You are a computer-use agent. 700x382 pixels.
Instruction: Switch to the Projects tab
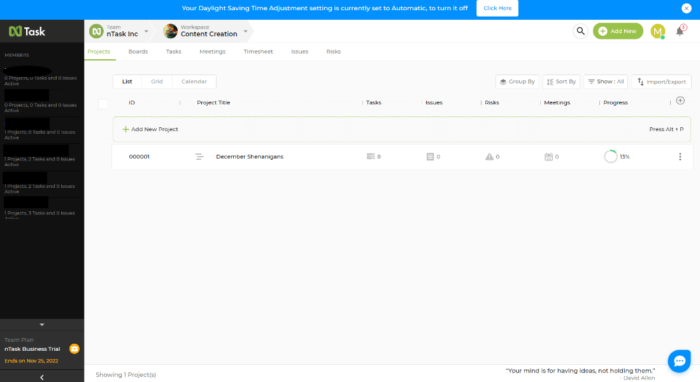click(99, 52)
